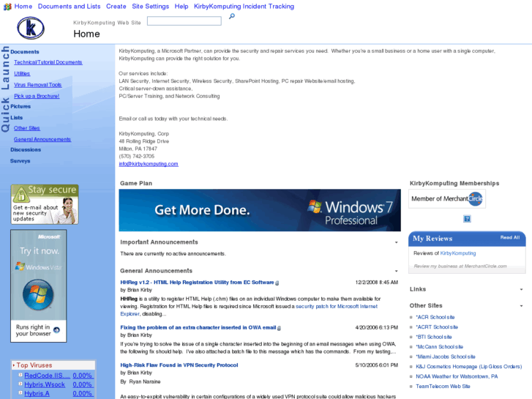532x399 pixels.
Task: Click the Windows Vista orb logo
Action: pos(38,294)
